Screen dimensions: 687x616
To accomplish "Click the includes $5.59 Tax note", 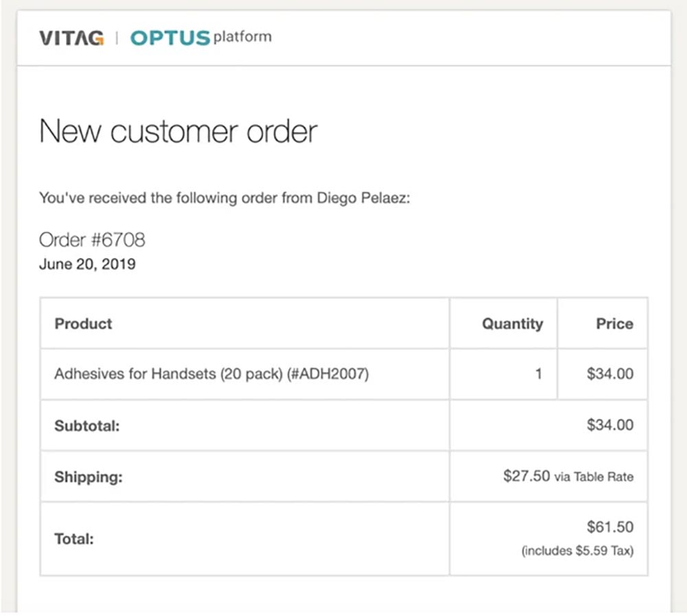I will click(x=577, y=551).
